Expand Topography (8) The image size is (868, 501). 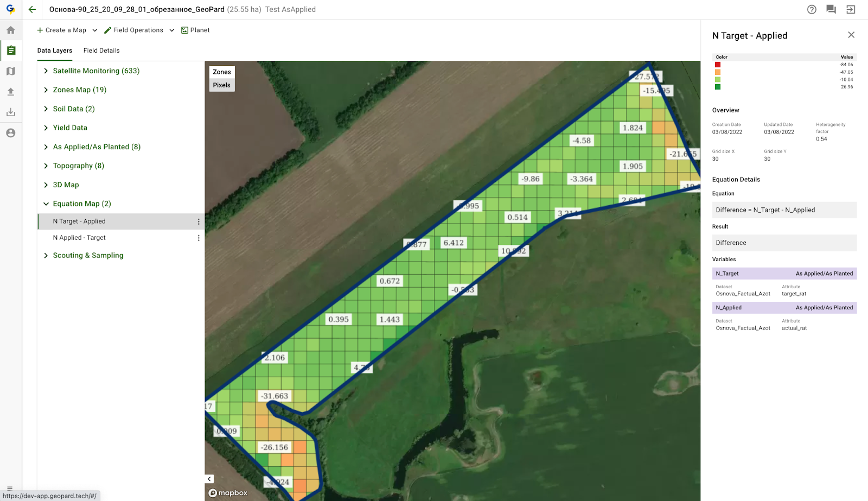tap(46, 166)
